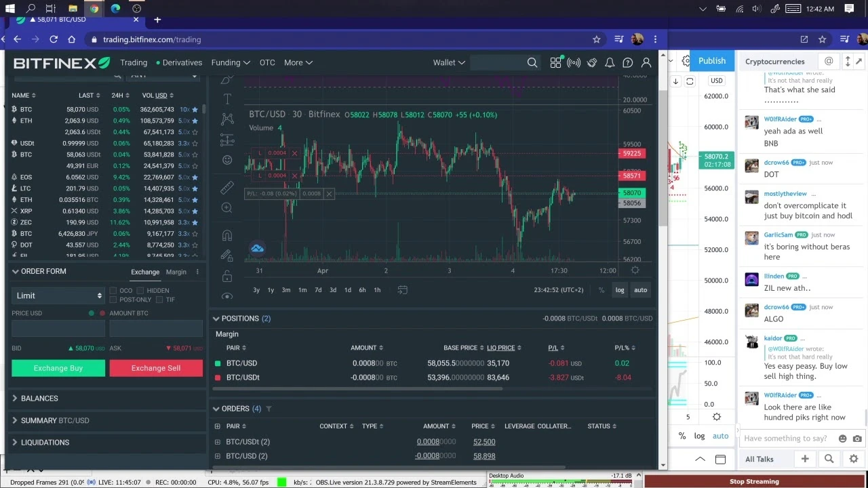Bookmark this page with the star icon

click(x=597, y=39)
